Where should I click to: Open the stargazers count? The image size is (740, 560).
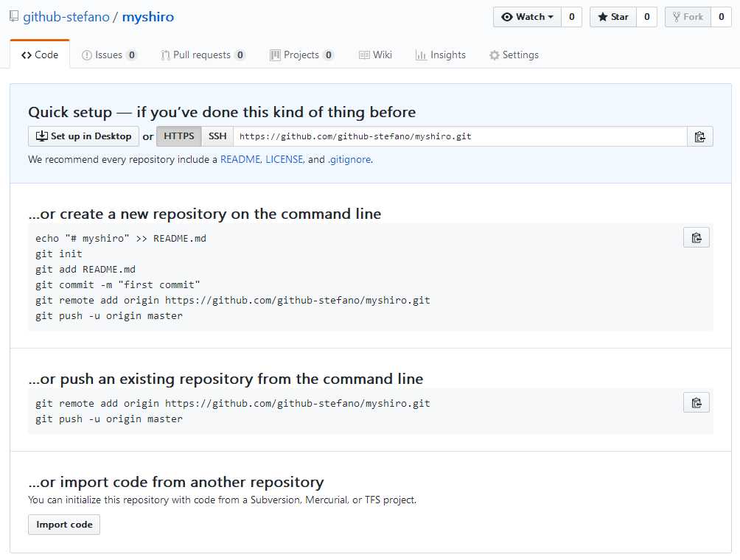(646, 17)
